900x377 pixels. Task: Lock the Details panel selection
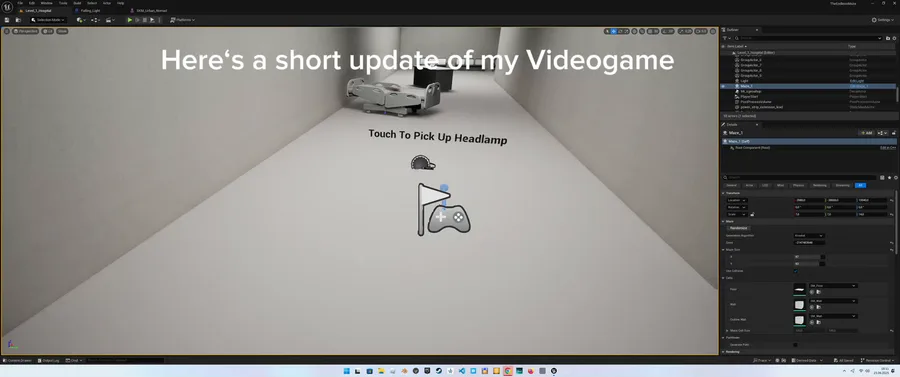(894, 133)
